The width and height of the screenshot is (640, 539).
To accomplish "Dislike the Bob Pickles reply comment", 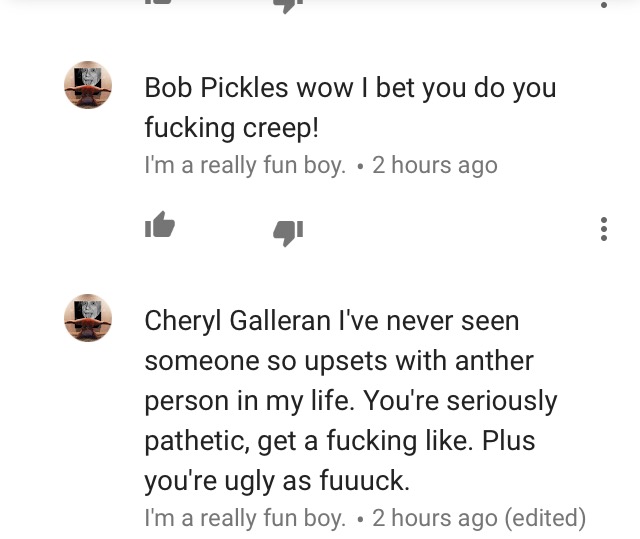I will coord(288,233).
